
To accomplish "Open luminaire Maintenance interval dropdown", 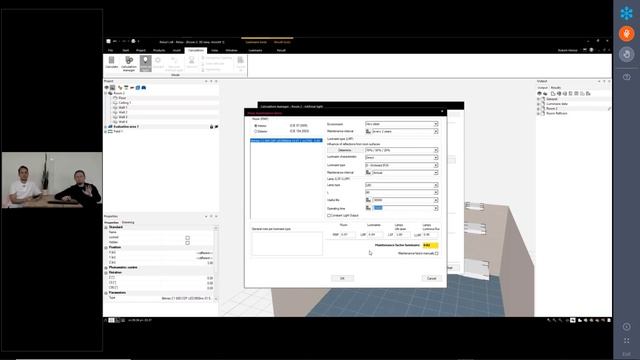I will click(x=436, y=173).
